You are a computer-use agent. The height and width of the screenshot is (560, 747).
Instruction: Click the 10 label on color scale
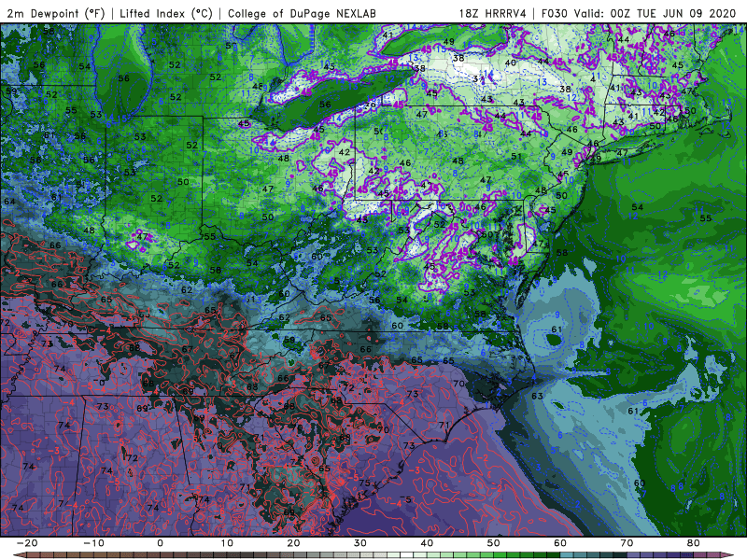coord(227,543)
